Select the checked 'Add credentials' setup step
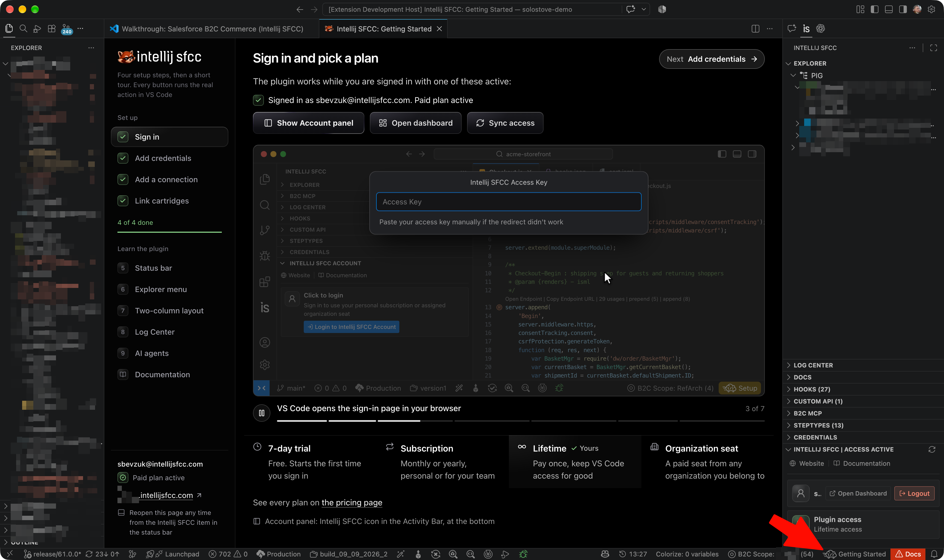Image resolution: width=944 pixels, height=560 pixels. click(x=169, y=158)
